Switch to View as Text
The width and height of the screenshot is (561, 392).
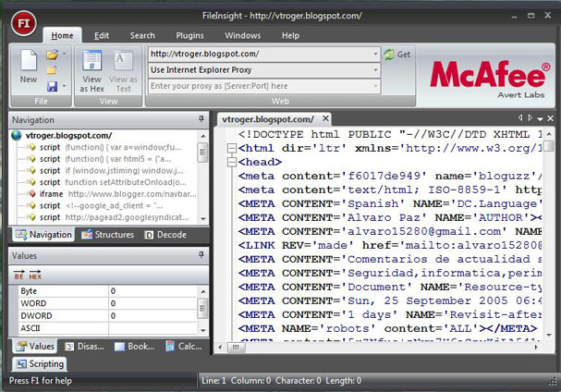point(123,71)
